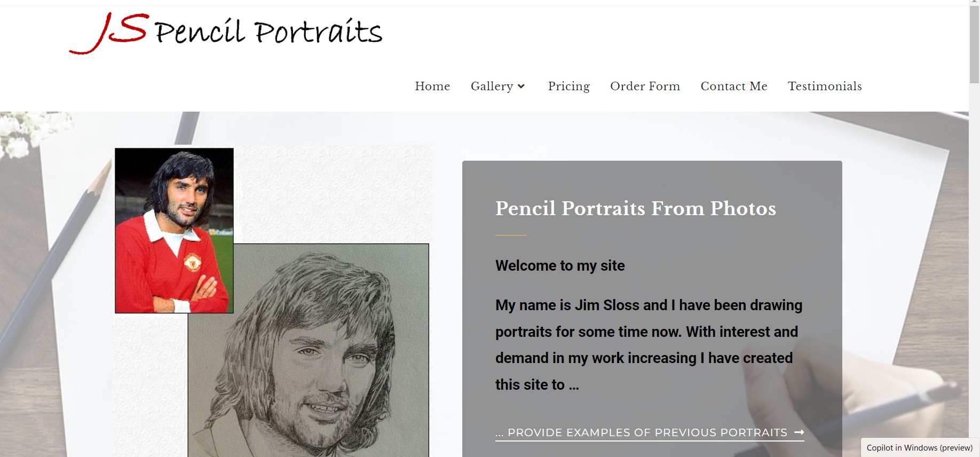Click the color photo of the footballer
Image resolution: width=980 pixels, height=457 pixels.
pos(174,230)
